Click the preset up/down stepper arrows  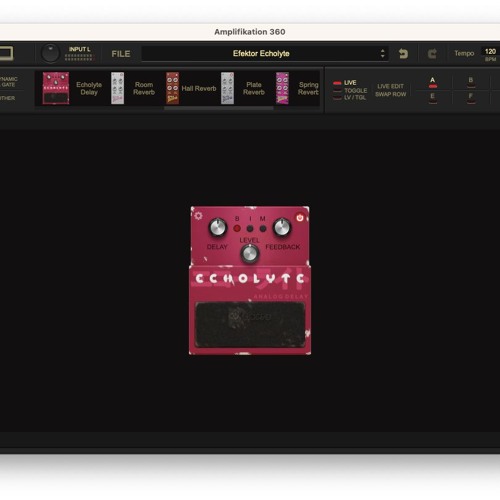(383, 53)
